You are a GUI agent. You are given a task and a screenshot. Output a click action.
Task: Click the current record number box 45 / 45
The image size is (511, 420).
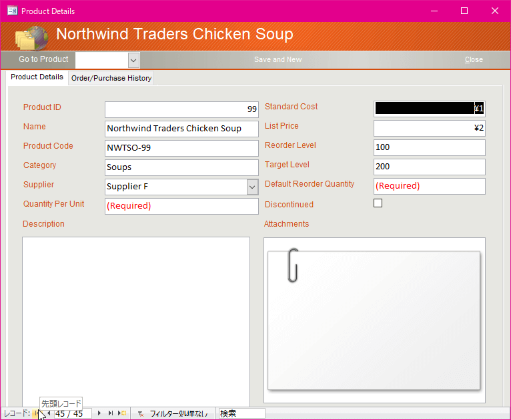(x=72, y=413)
